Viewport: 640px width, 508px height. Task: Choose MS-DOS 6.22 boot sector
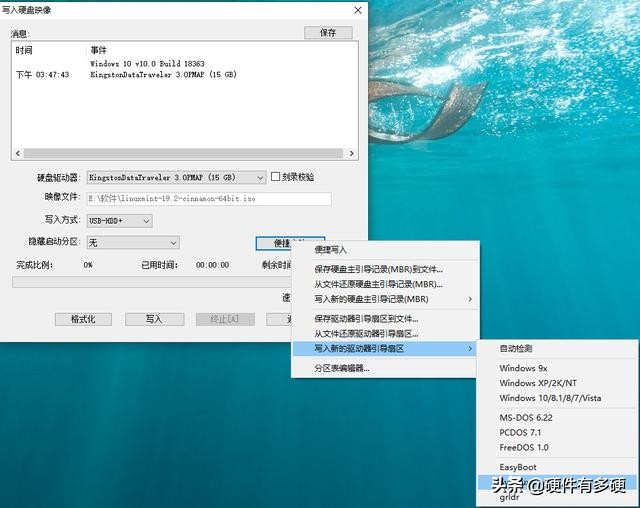pos(557,418)
